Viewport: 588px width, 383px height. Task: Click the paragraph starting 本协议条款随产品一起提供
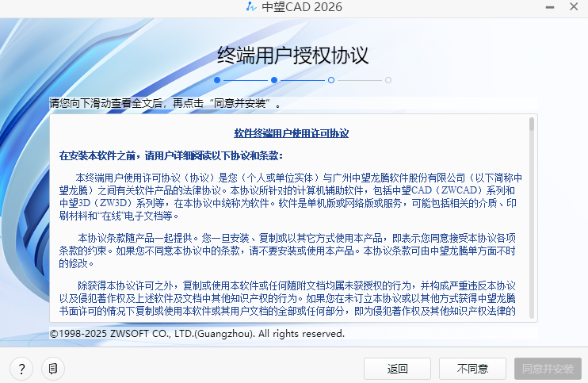click(287, 251)
